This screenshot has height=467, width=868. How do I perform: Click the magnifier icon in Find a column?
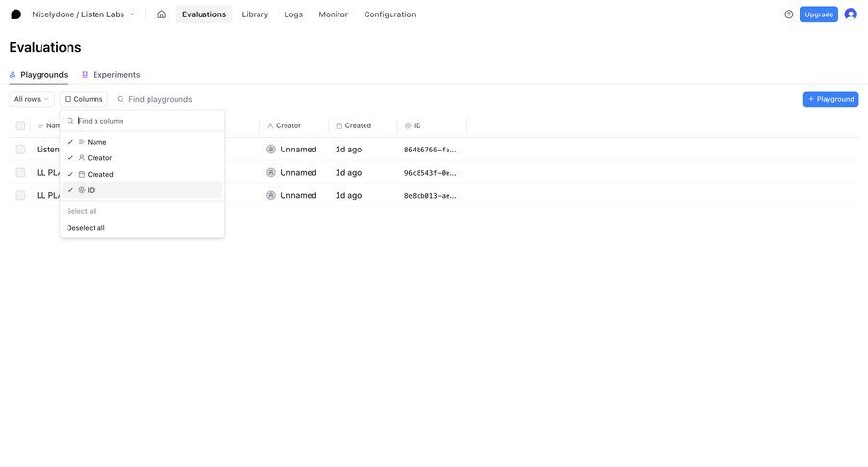tap(70, 121)
